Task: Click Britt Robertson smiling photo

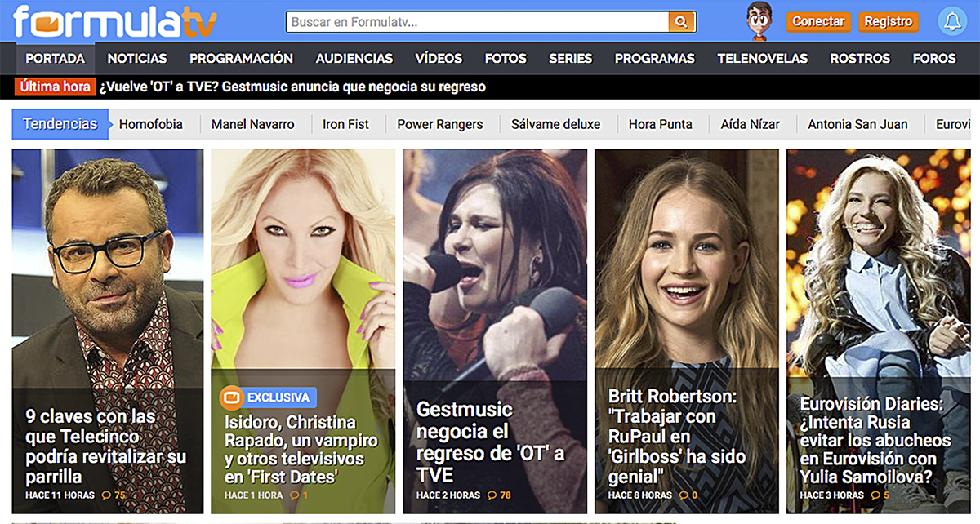Action: point(687,257)
